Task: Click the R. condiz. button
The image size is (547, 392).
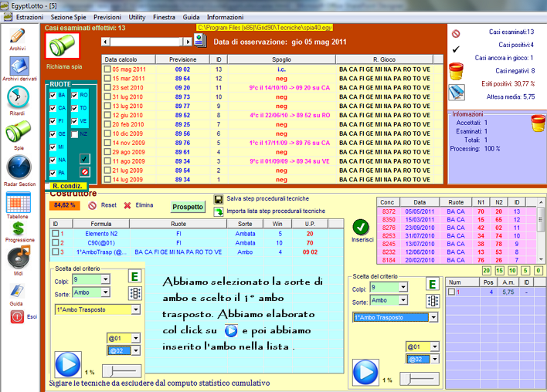Action: (67, 186)
